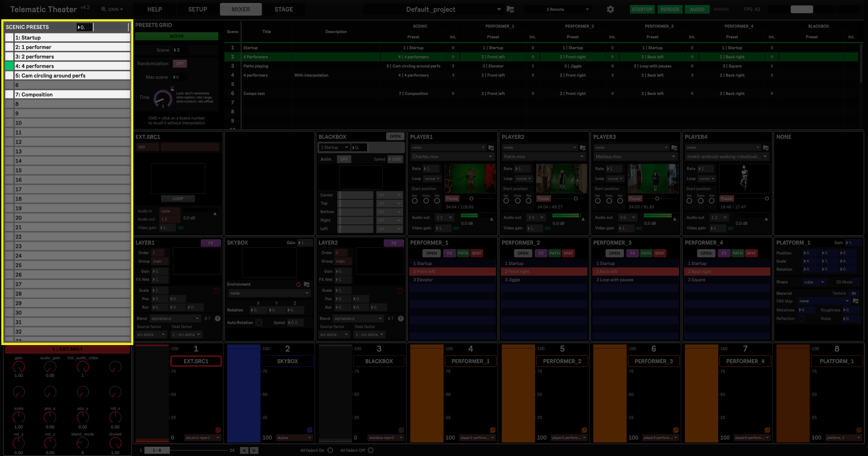Open the media folder icon in PLAYER2
The width and height of the screenshot is (868, 456).
(583, 147)
